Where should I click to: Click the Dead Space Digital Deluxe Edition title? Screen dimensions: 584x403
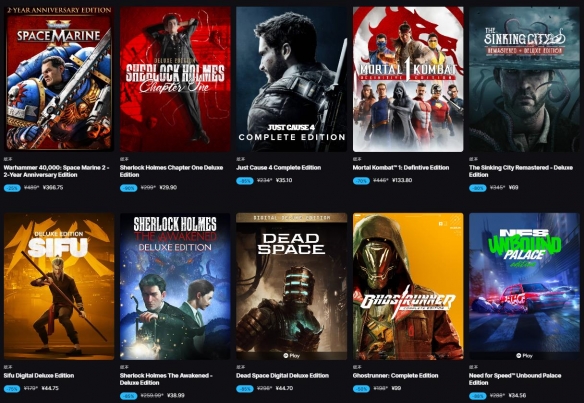click(x=282, y=375)
